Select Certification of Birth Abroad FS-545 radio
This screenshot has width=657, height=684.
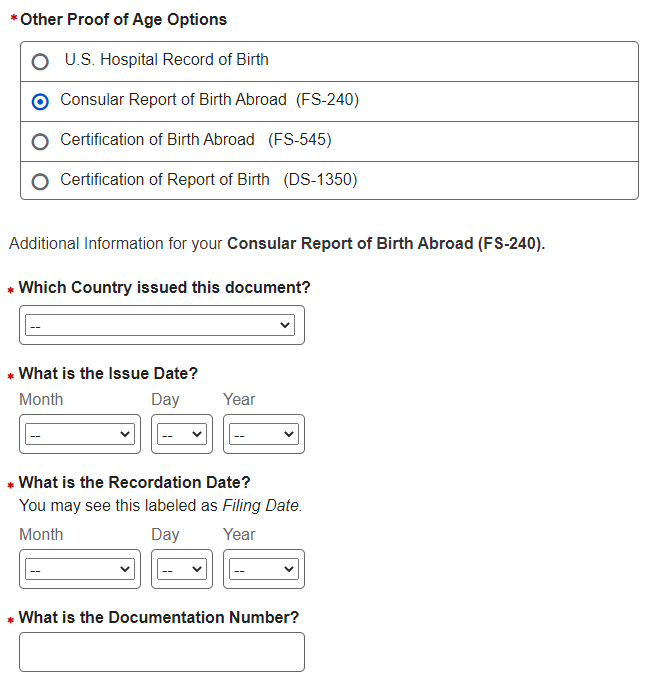[40, 141]
